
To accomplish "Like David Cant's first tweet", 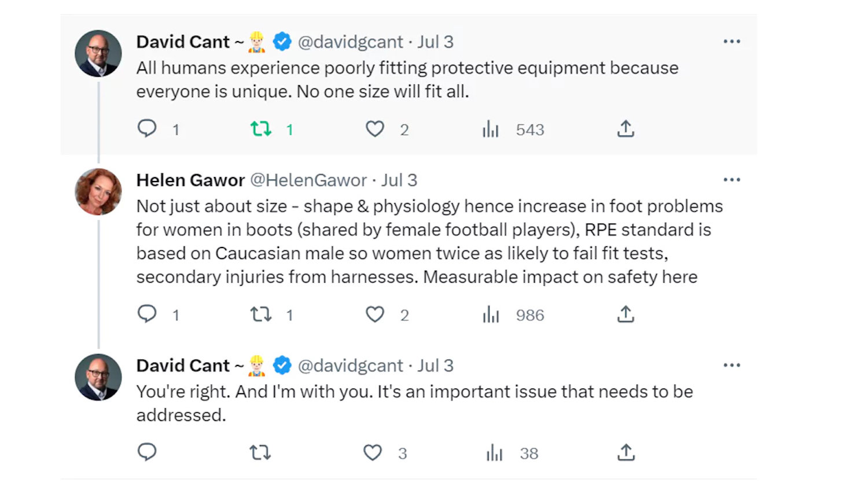I will coord(375,128).
